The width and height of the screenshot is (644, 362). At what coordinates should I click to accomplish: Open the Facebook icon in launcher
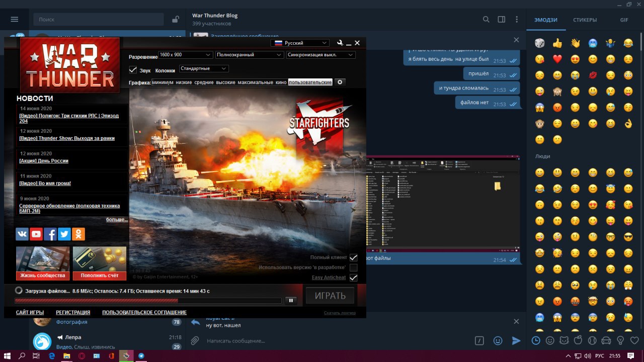[50, 234]
